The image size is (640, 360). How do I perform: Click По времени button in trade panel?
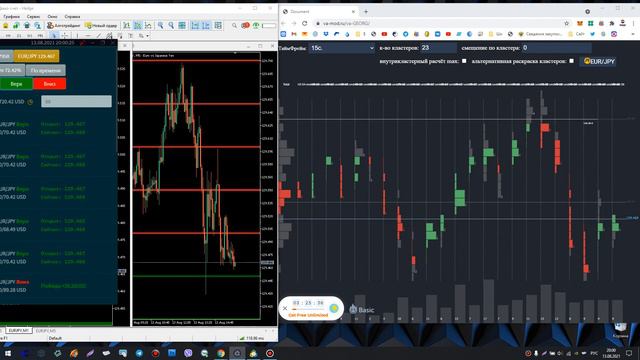coord(46,71)
